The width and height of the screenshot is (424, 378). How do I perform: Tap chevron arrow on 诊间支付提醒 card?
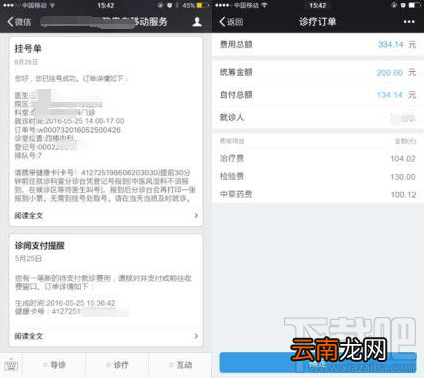click(x=196, y=336)
